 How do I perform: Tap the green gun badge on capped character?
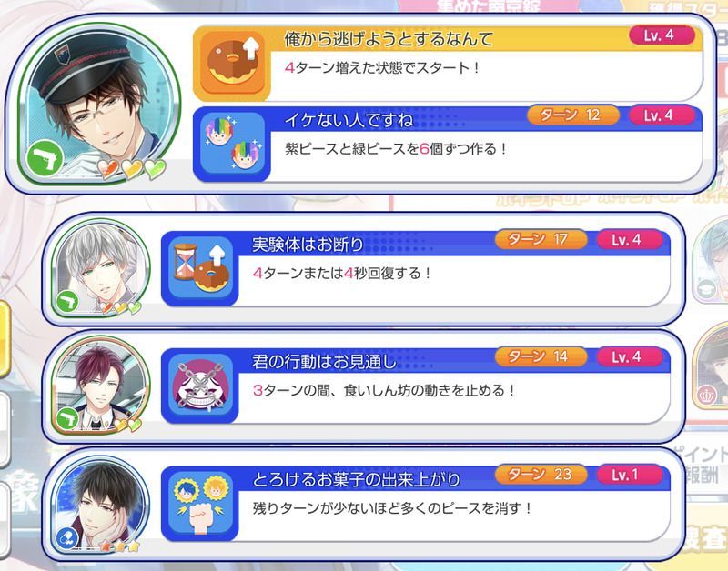pyautogui.click(x=45, y=159)
